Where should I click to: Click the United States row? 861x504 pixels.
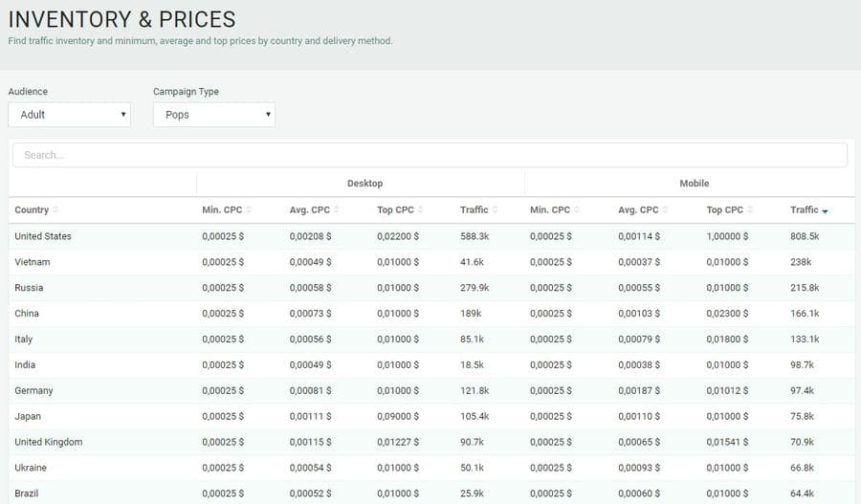[x=43, y=236]
